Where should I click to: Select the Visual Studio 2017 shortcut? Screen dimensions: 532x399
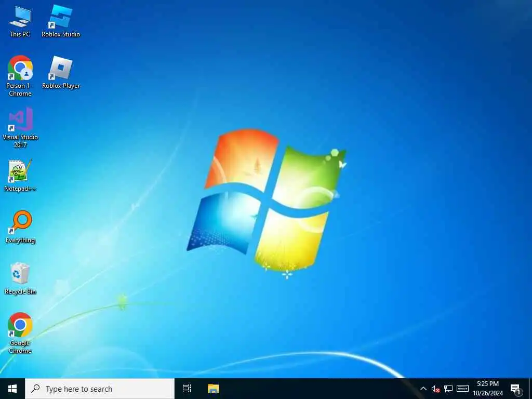pos(20,128)
